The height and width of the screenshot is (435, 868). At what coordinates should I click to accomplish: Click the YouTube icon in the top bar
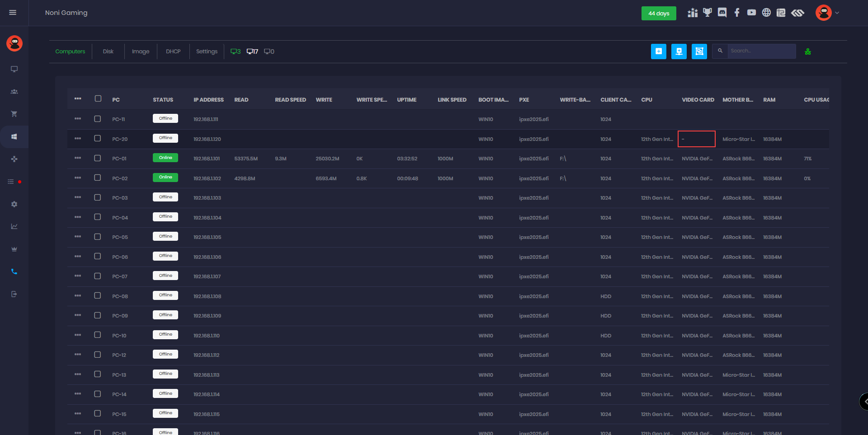pyautogui.click(x=751, y=13)
